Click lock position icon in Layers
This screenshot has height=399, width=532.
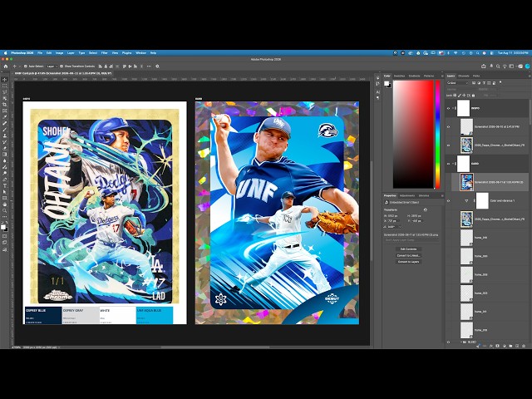click(x=465, y=96)
